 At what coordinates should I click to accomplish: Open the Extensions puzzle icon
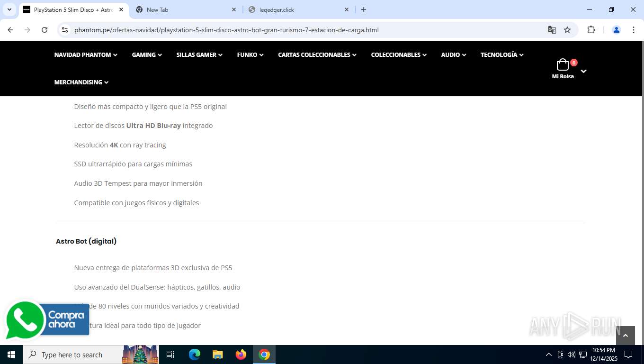point(591,30)
